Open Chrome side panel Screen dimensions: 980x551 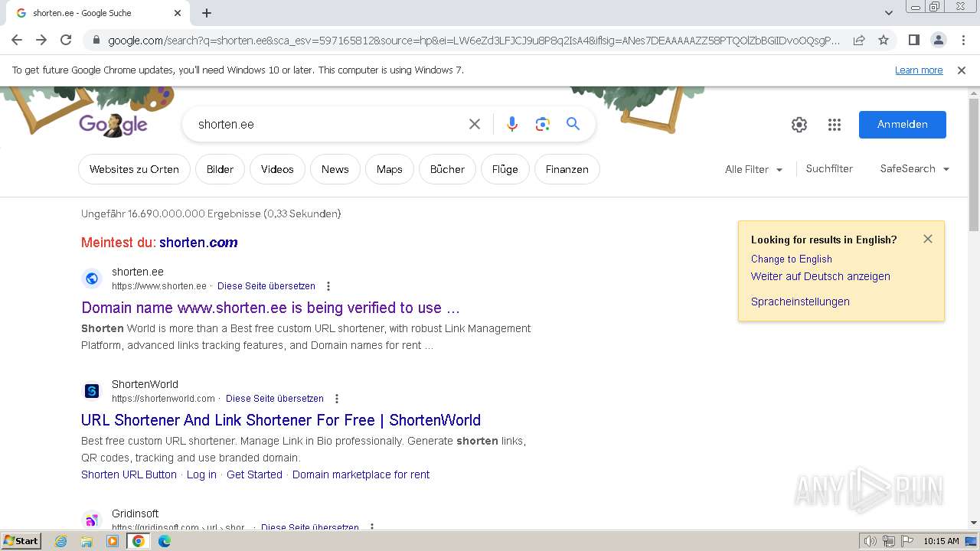[x=913, y=40]
